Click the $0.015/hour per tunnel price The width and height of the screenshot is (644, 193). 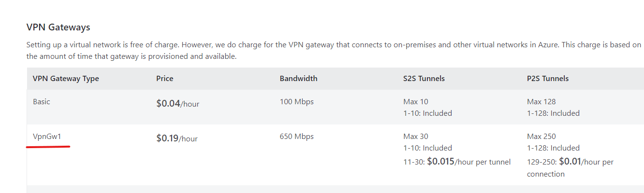(468, 162)
